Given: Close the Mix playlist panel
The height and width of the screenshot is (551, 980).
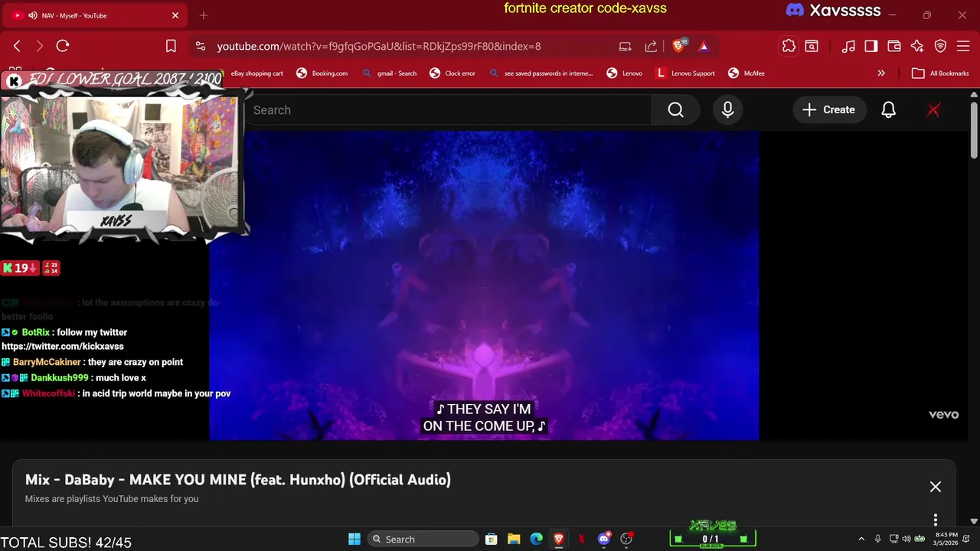Looking at the screenshot, I should (936, 487).
